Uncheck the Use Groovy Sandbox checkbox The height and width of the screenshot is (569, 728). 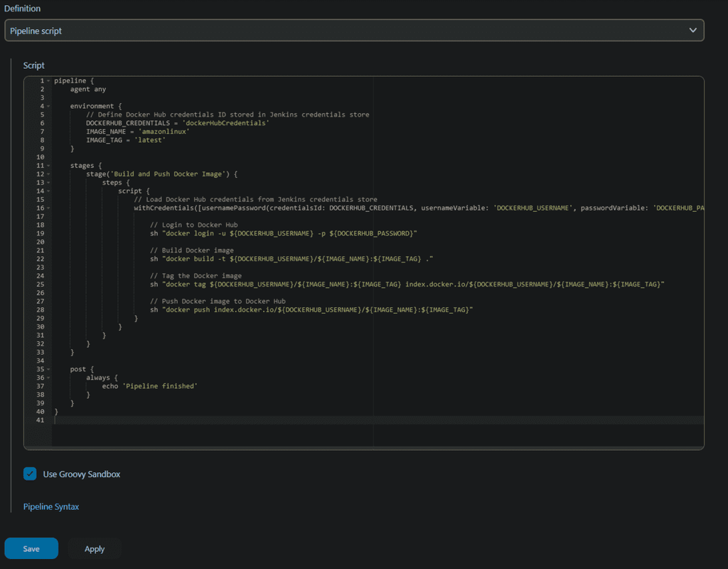30,474
